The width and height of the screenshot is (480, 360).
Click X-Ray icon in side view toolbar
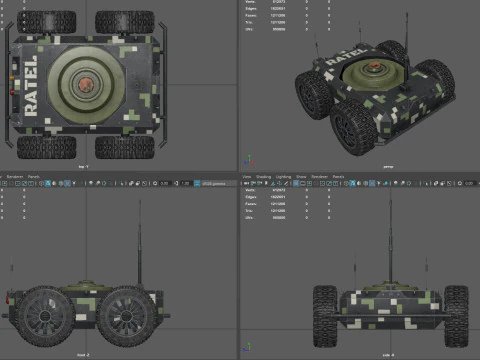click(x=436, y=183)
